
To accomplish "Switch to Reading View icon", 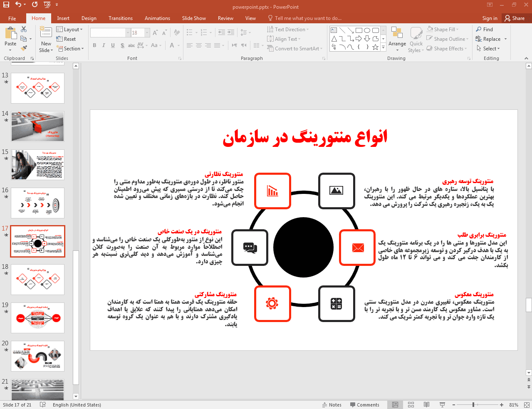I will click(426, 404).
